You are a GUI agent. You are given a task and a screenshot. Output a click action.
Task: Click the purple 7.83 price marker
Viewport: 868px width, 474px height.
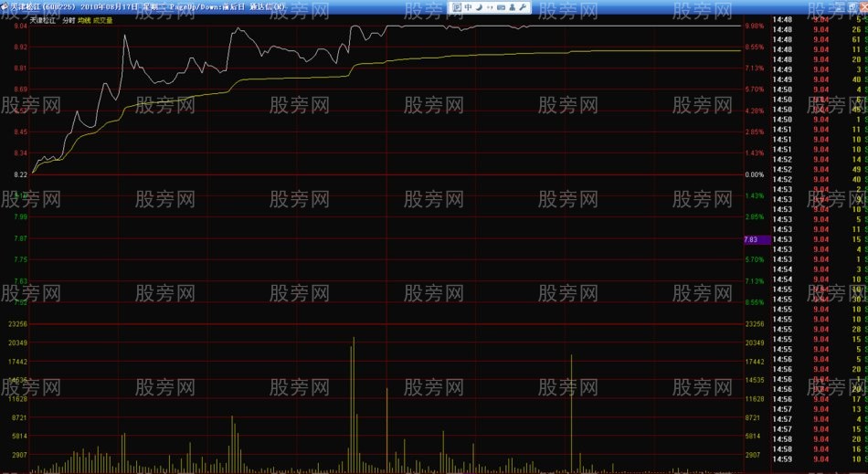pos(757,239)
